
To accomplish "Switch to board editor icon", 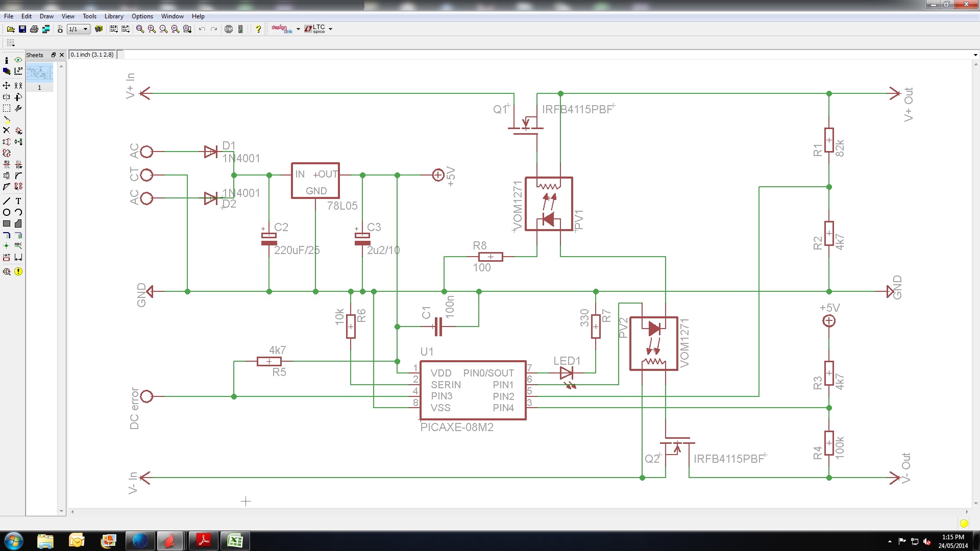I will pos(60,29).
